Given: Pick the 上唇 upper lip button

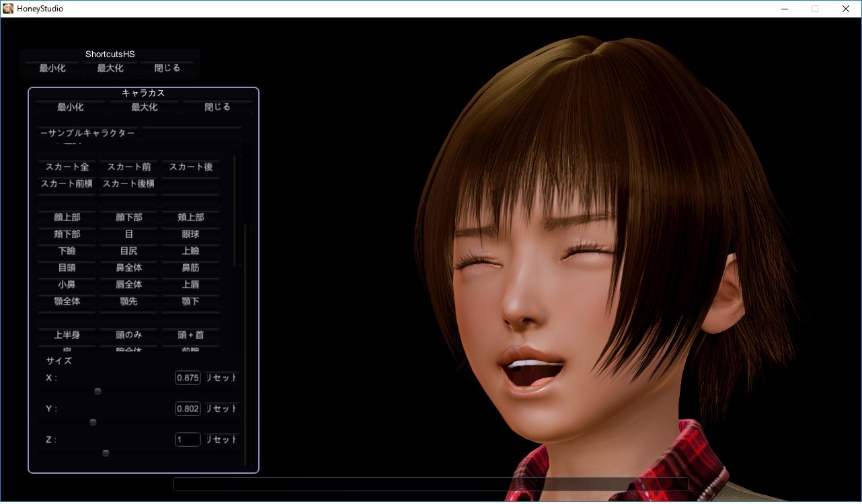Looking at the screenshot, I should tap(191, 284).
